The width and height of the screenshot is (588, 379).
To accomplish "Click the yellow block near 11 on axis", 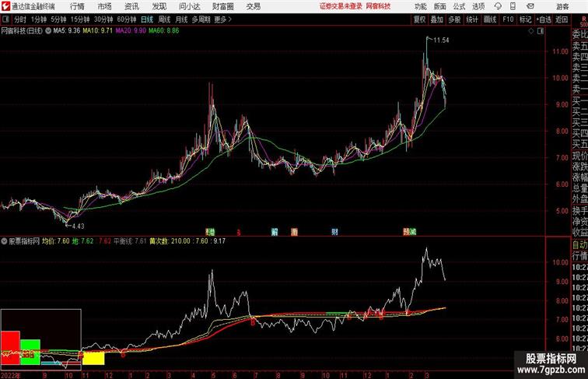I will tap(93, 358).
